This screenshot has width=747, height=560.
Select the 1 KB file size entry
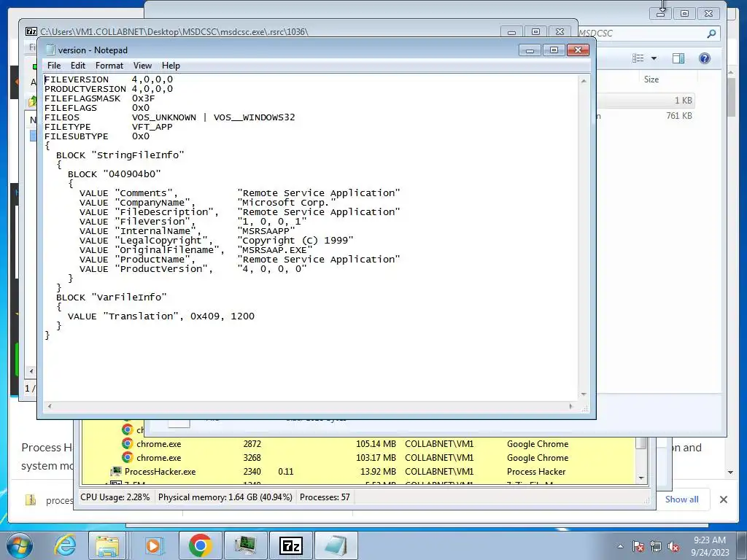click(683, 101)
